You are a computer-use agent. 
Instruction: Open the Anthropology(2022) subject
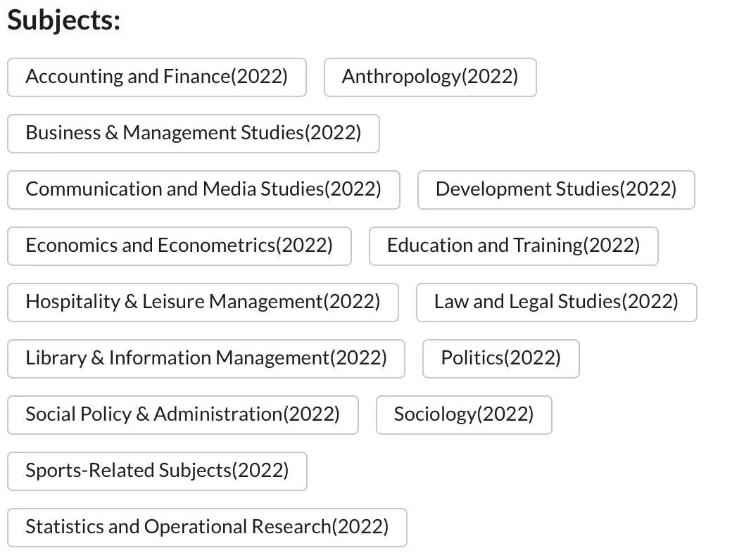pos(429,77)
